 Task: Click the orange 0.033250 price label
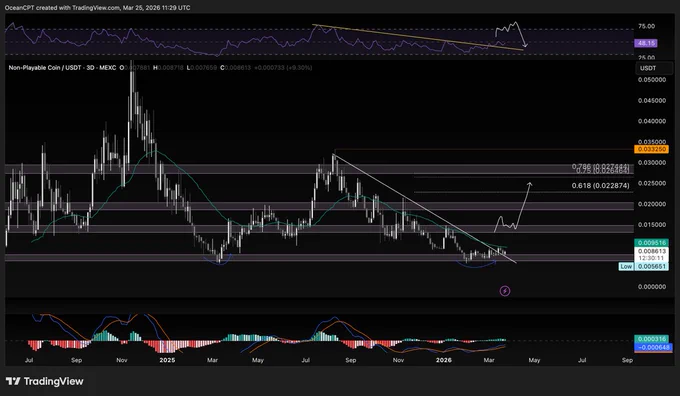click(651, 149)
